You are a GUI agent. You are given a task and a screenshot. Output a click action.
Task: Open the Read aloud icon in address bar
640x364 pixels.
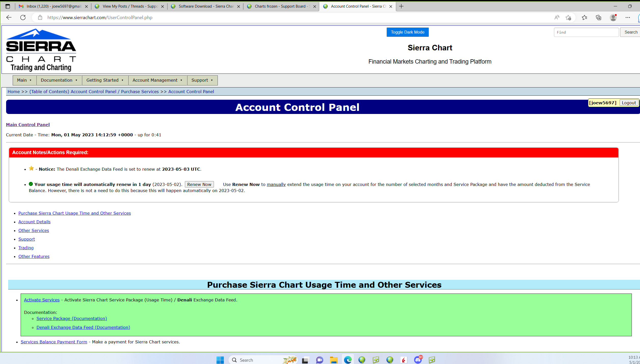557,18
